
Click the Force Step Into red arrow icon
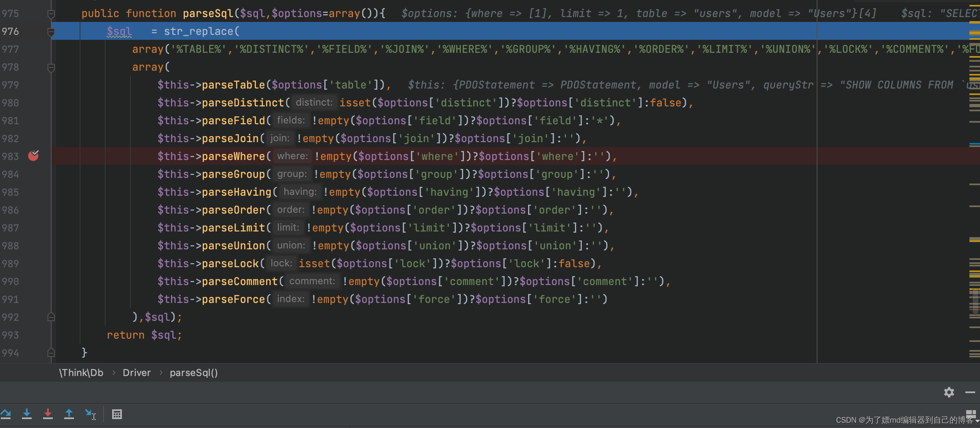pos(48,414)
